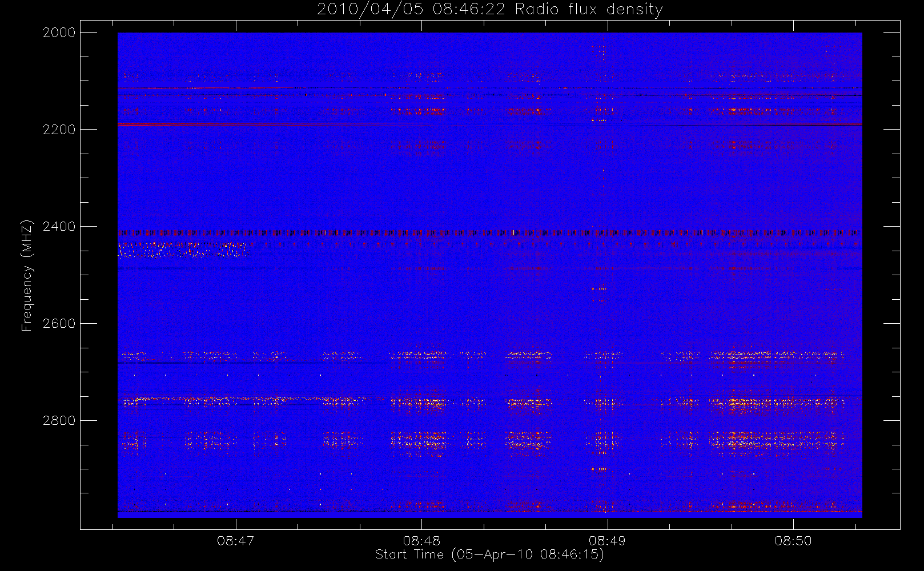Click the 2200 frequency tick label
The width and height of the screenshot is (924, 571).
[x=59, y=130]
